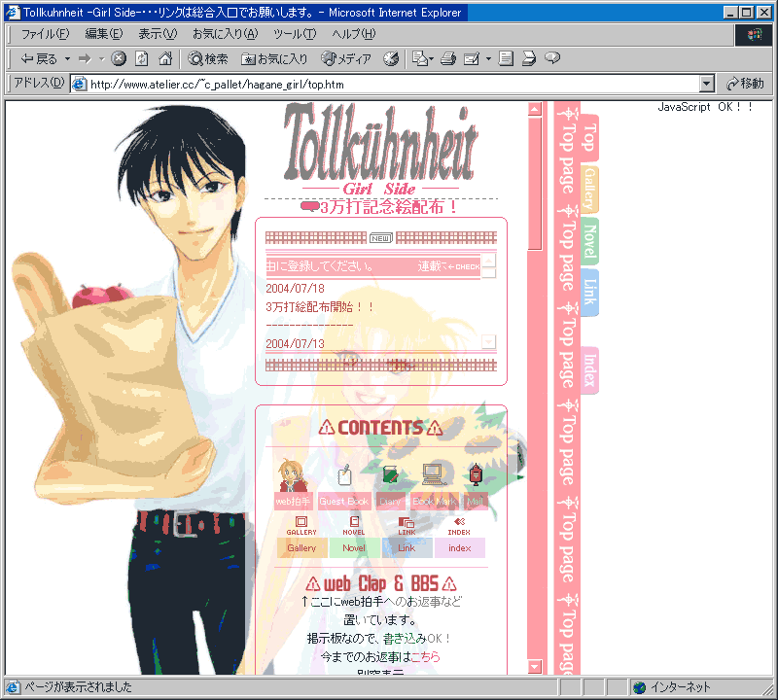Click the NOVEL pixel icon
The height and width of the screenshot is (700, 778).
354,525
